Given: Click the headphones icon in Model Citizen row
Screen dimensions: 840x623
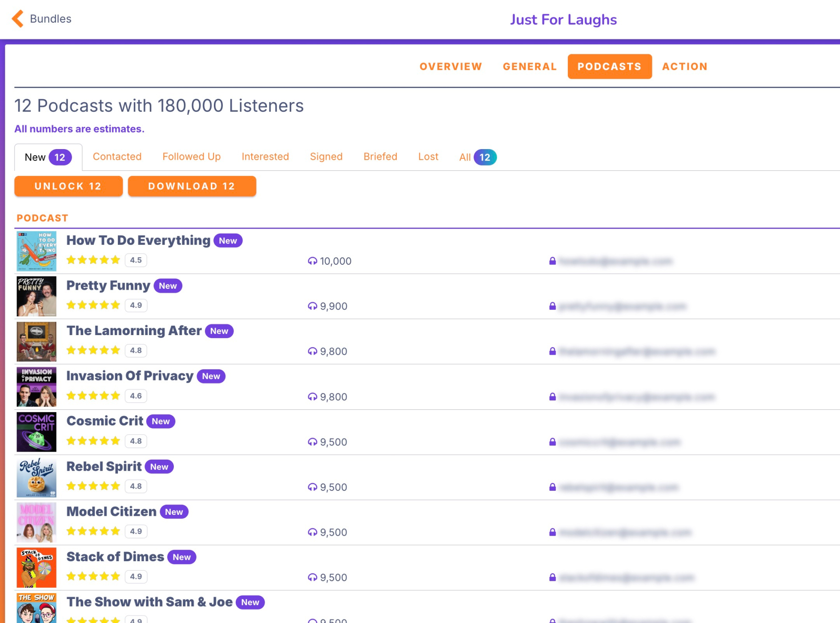Looking at the screenshot, I should click(x=312, y=532).
